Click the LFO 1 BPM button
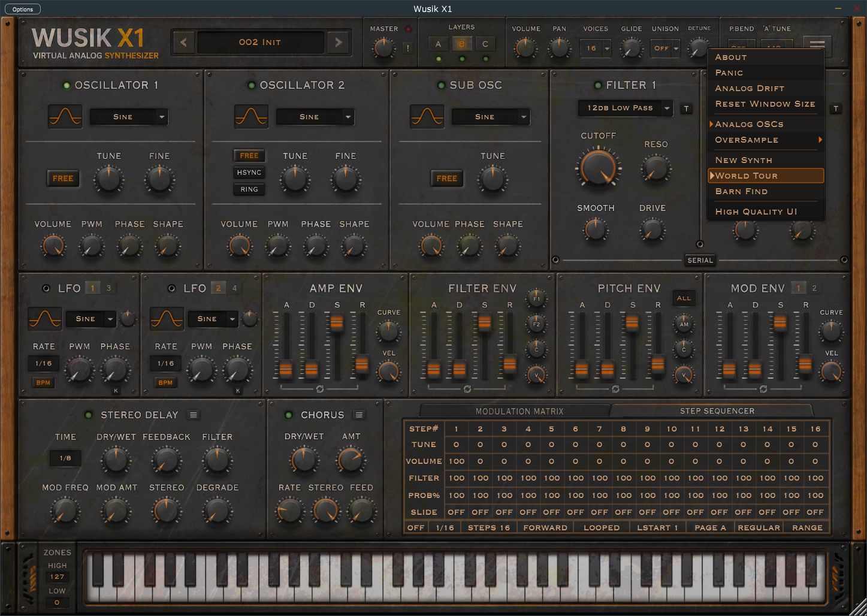The height and width of the screenshot is (616, 867). click(x=43, y=382)
